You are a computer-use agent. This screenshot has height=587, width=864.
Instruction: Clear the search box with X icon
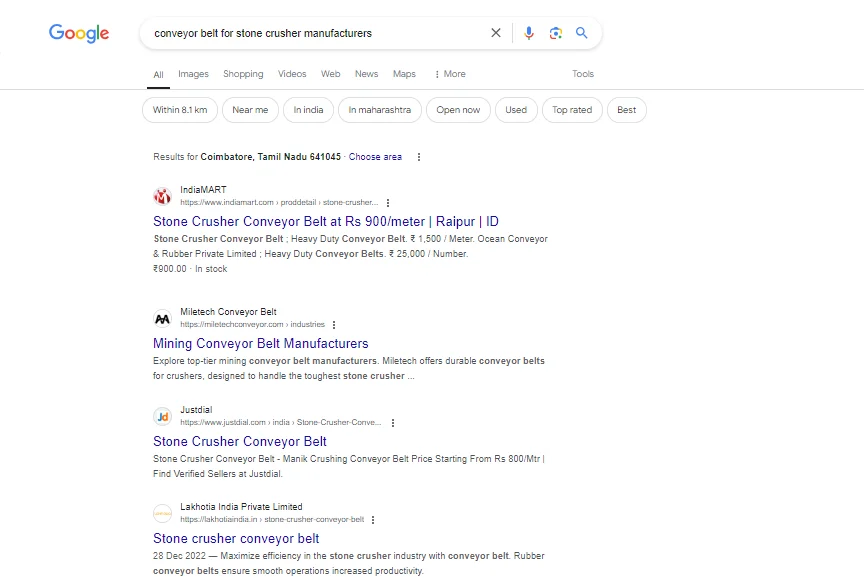496,33
